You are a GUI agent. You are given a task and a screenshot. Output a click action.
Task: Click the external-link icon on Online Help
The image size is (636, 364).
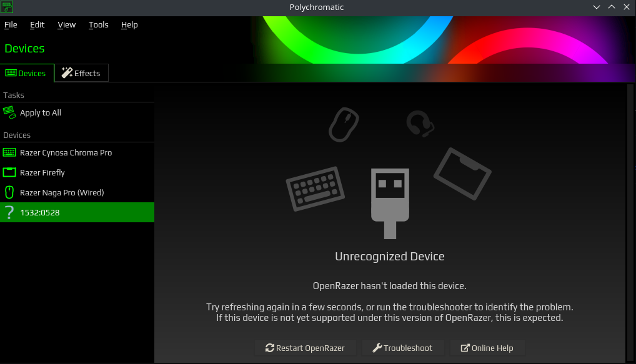tap(465, 348)
